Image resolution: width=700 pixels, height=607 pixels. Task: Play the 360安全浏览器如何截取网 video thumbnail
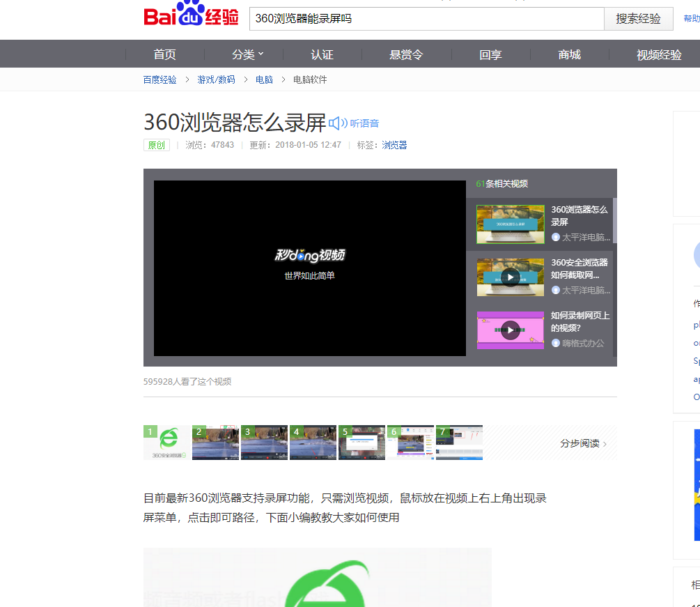[x=511, y=277]
